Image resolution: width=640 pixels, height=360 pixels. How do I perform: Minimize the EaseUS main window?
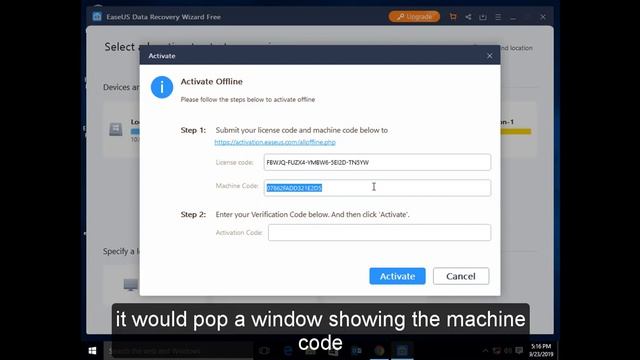513,17
